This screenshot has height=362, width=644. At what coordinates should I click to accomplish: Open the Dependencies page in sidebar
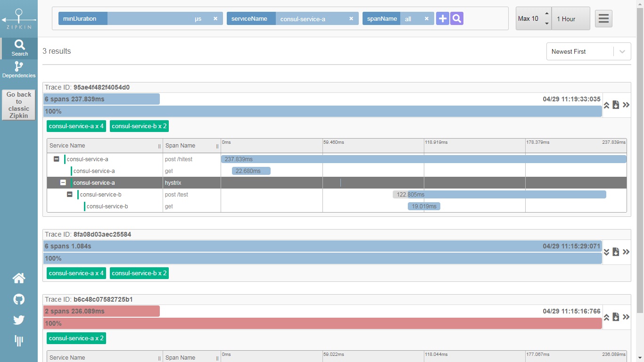(19, 70)
